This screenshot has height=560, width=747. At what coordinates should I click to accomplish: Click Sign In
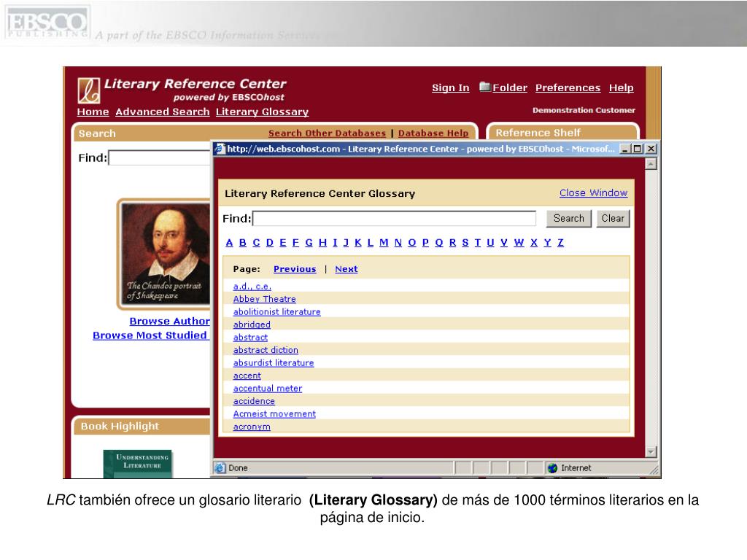click(451, 87)
